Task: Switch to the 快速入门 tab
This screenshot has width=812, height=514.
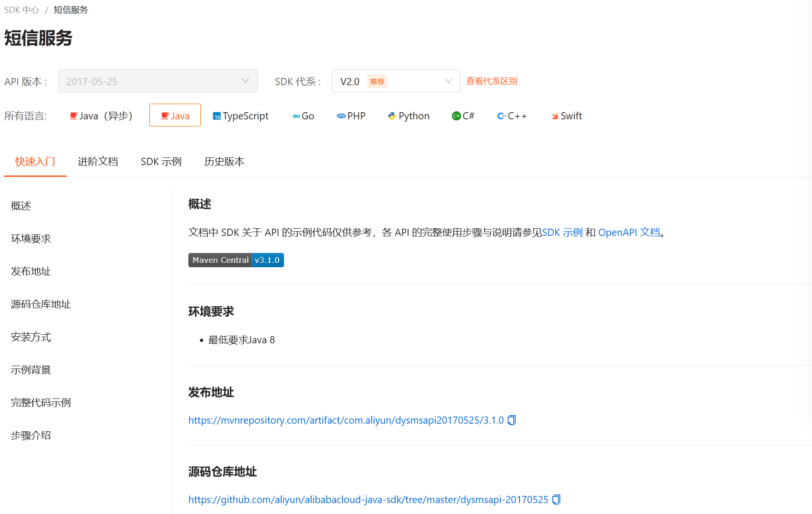Action: tap(35, 162)
